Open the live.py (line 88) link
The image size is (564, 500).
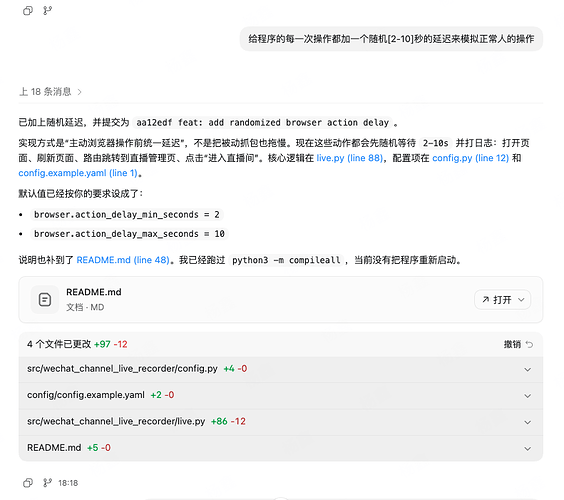349,158
